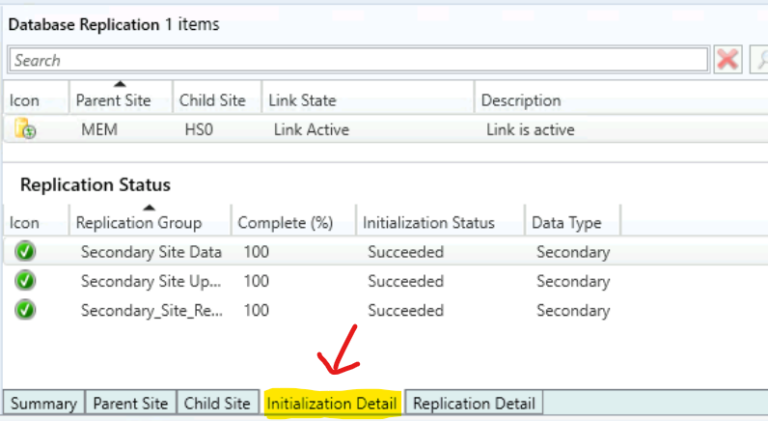Open the Summary tab
The width and height of the screenshot is (768, 421).
pyautogui.click(x=43, y=403)
